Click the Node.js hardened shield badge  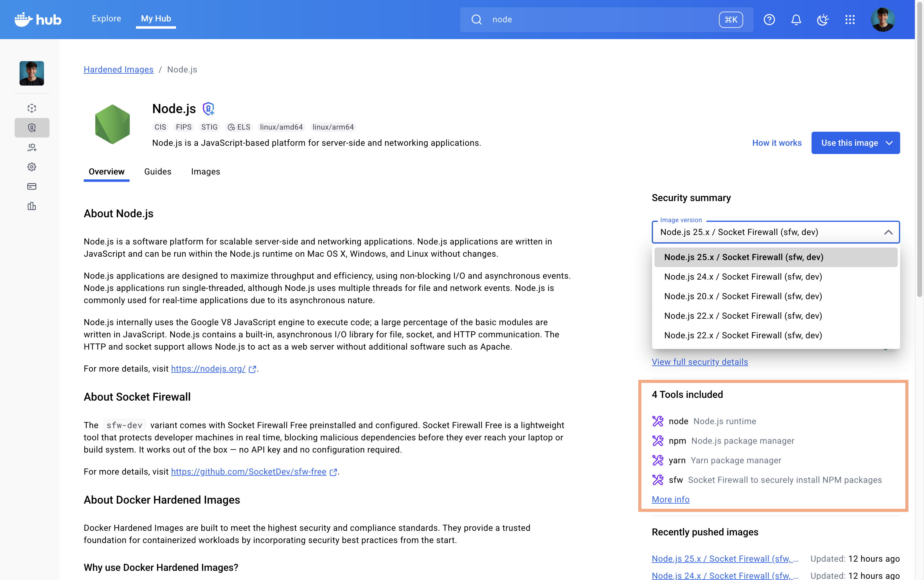(x=208, y=108)
